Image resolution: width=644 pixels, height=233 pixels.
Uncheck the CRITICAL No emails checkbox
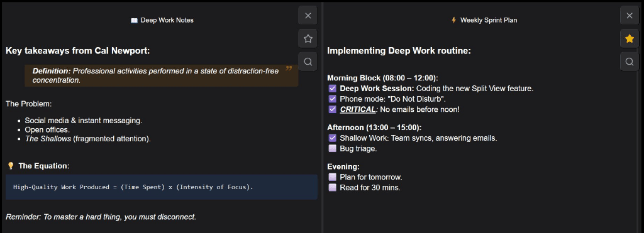[x=333, y=109]
